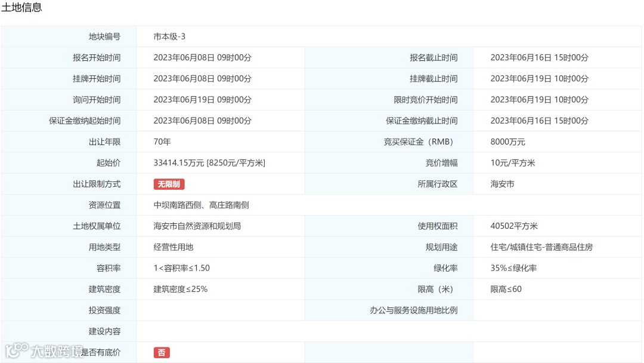
Task: Select the bid increment 10元/平方米
Action: click(x=513, y=163)
